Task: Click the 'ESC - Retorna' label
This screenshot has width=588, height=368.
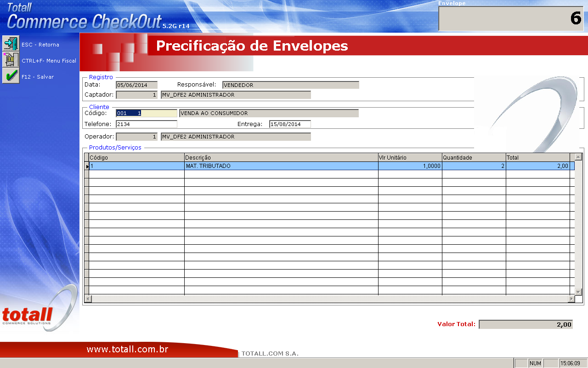Action: tap(40, 45)
